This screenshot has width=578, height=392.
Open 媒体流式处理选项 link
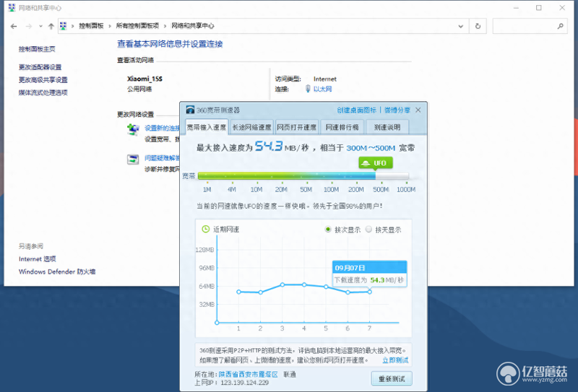click(x=43, y=92)
